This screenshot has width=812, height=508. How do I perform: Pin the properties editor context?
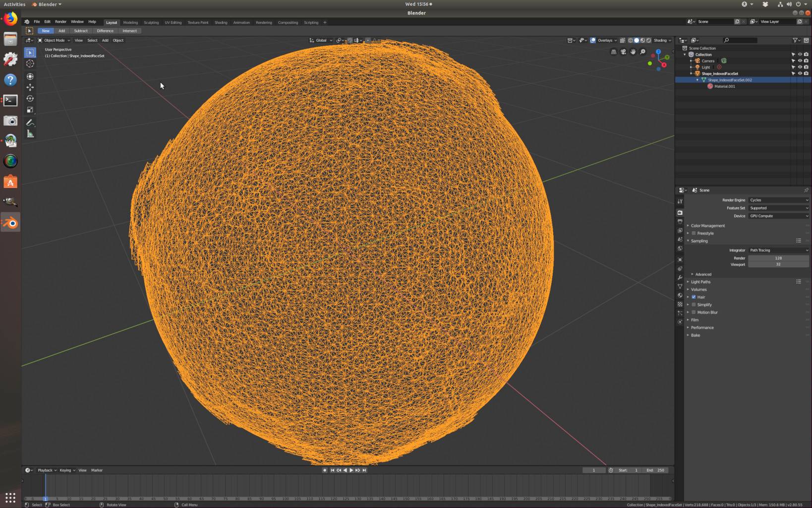[806, 190]
